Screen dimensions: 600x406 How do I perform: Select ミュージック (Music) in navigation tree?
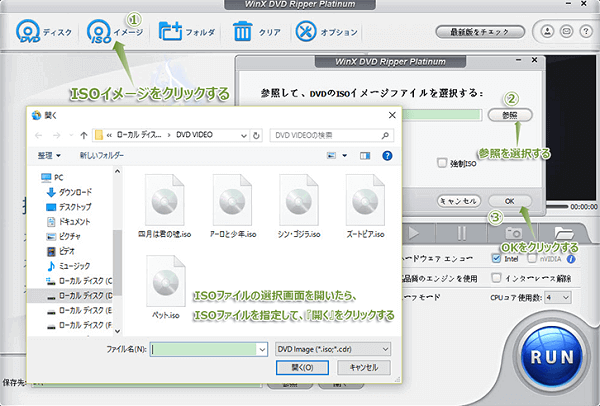[x=68, y=266]
